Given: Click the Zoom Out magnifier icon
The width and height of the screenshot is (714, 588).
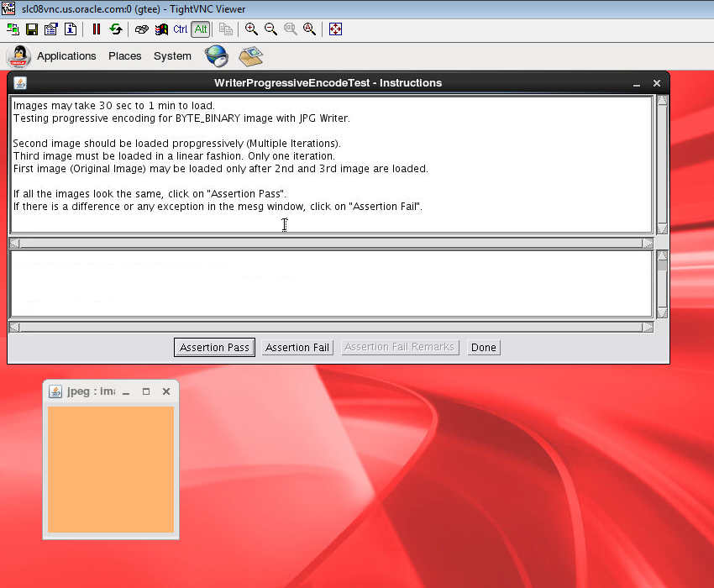Looking at the screenshot, I should tap(270, 29).
